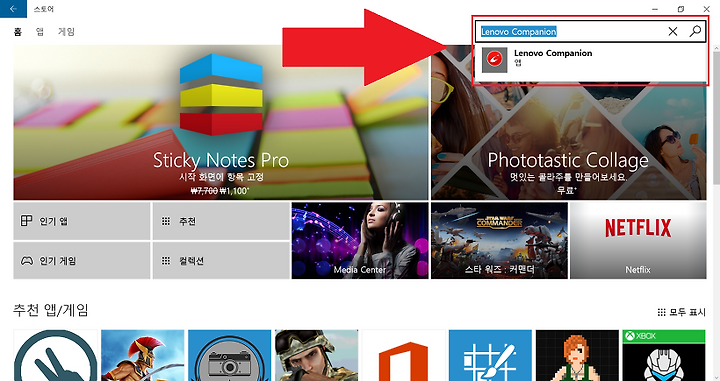The width and height of the screenshot is (720, 381).
Task: Open the 인기 앱 tile
Action: coord(82,221)
